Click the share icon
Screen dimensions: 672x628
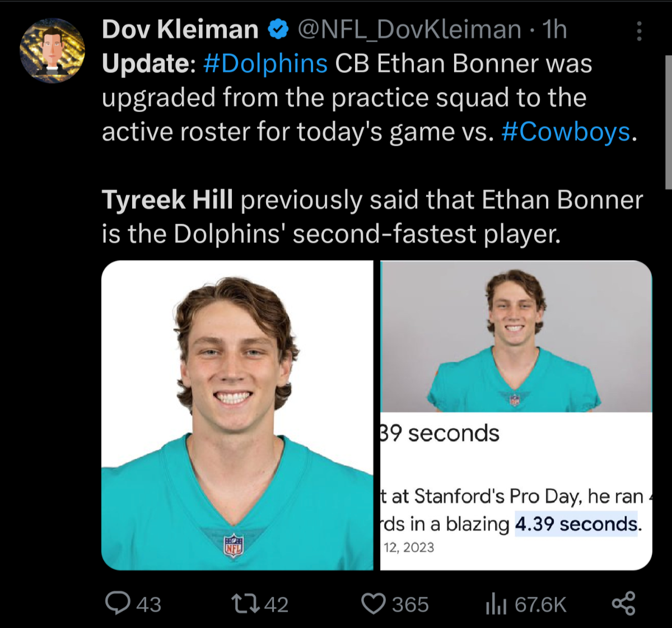tap(623, 603)
